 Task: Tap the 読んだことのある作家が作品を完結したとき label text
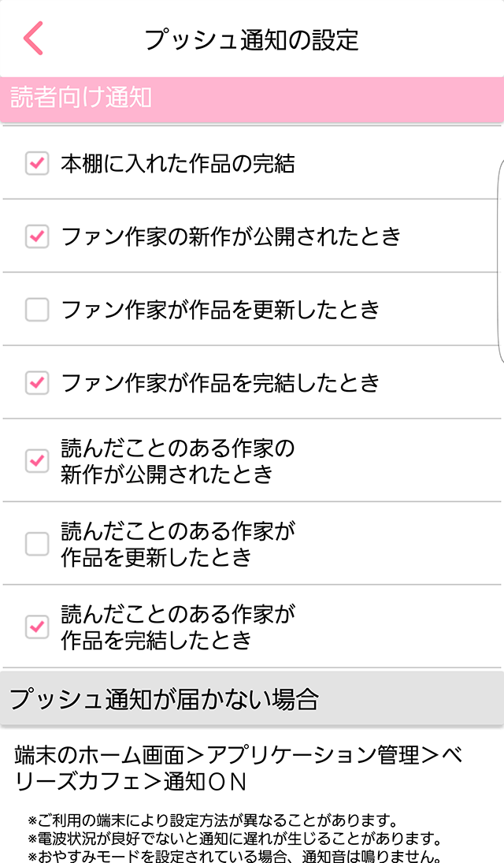click(x=178, y=627)
